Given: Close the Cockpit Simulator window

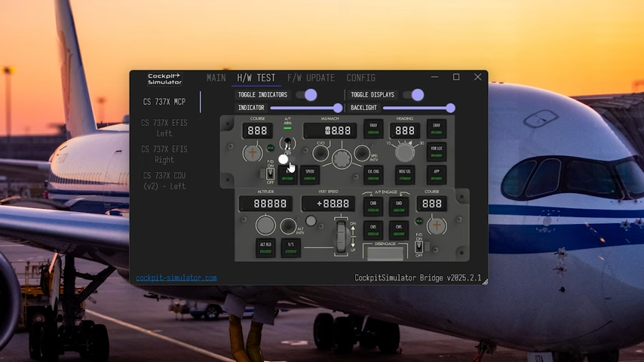Looking at the screenshot, I should [x=477, y=77].
